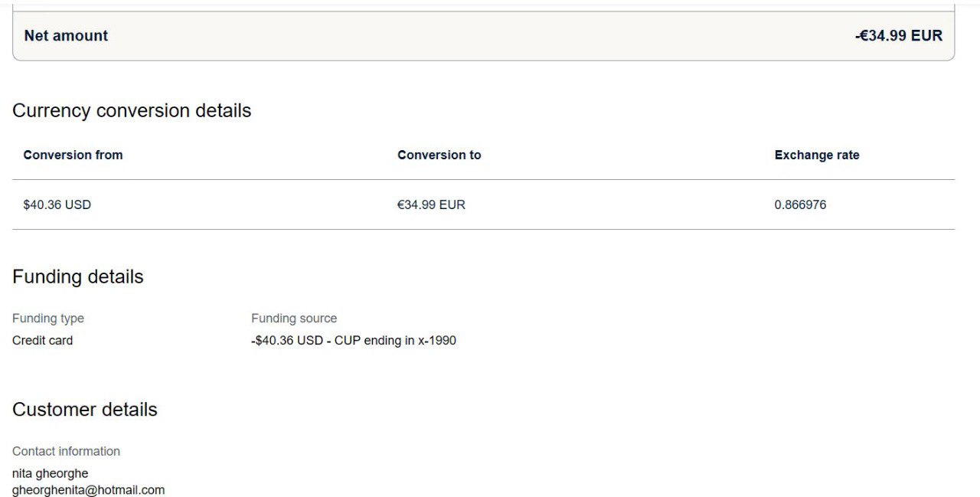
Task: Click the Funding type label
Action: [48, 319]
